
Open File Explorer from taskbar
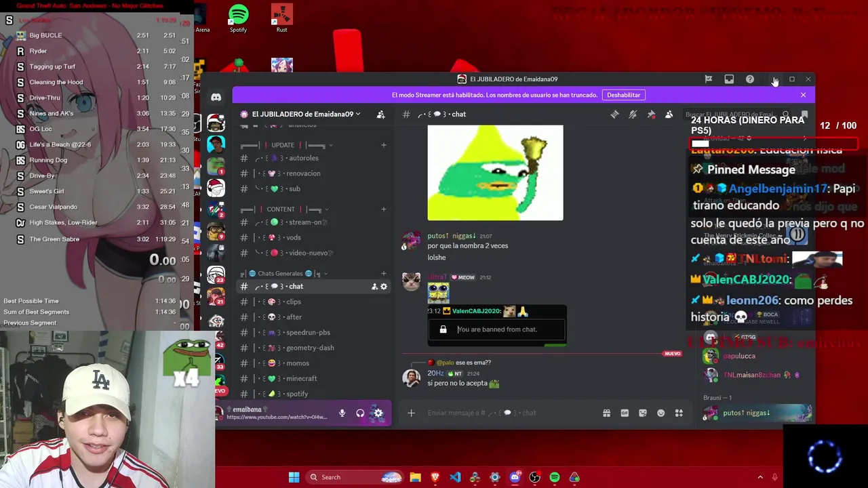pyautogui.click(x=415, y=477)
